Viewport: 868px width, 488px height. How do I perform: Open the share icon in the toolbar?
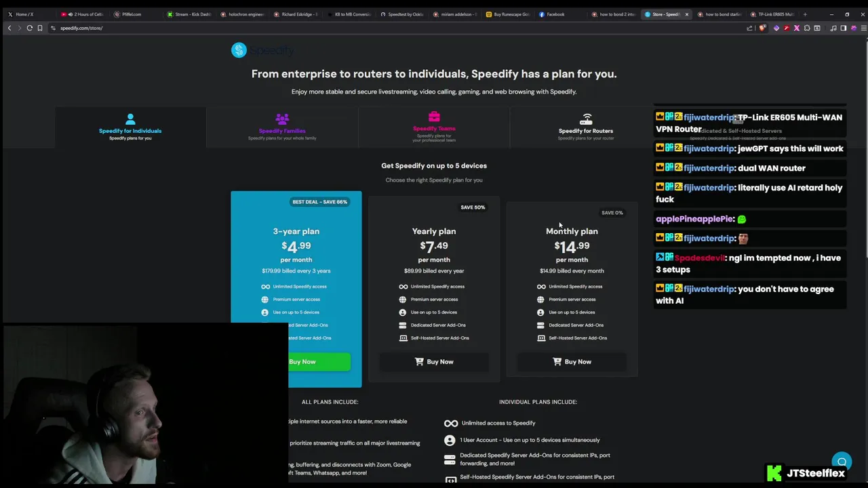tap(749, 28)
